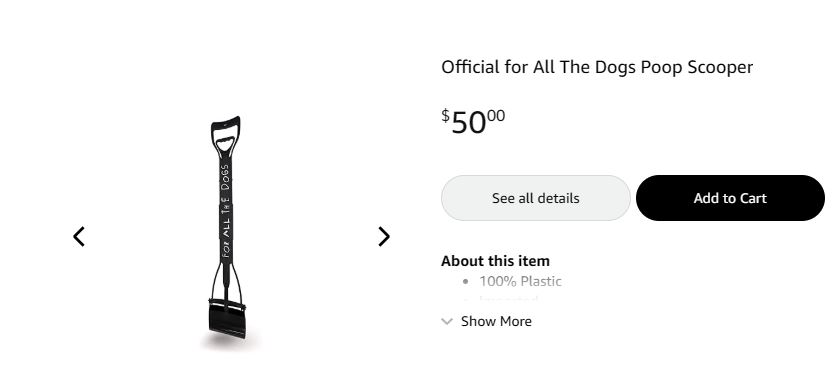Select the 100% Plastic bullet point
Screen dimensions: 839x377
click(520, 281)
